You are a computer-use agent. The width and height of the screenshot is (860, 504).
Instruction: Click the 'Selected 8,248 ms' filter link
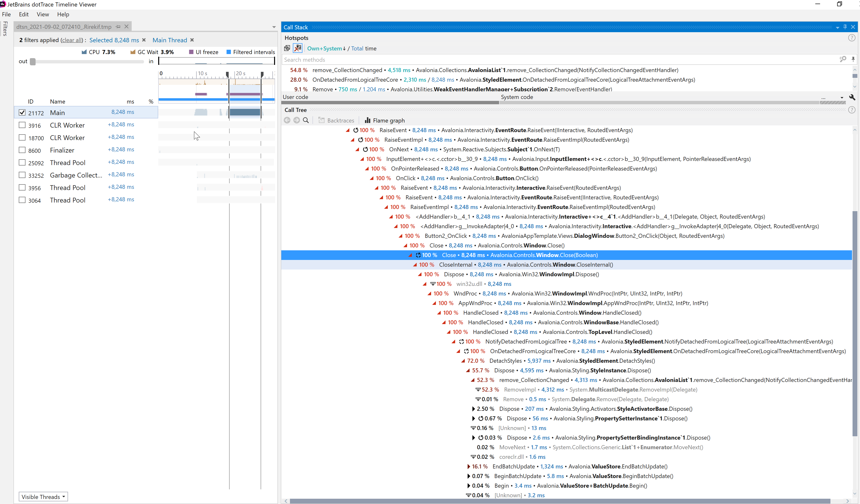coord(114,40)
